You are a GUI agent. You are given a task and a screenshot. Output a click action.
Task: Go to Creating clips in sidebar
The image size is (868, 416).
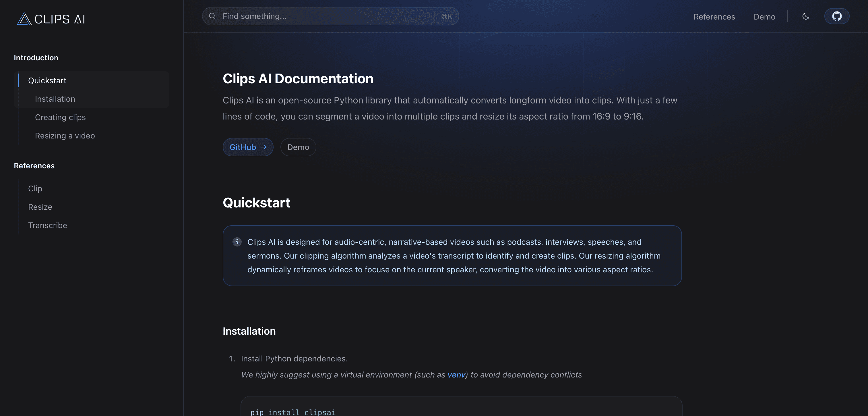point(60,118)
